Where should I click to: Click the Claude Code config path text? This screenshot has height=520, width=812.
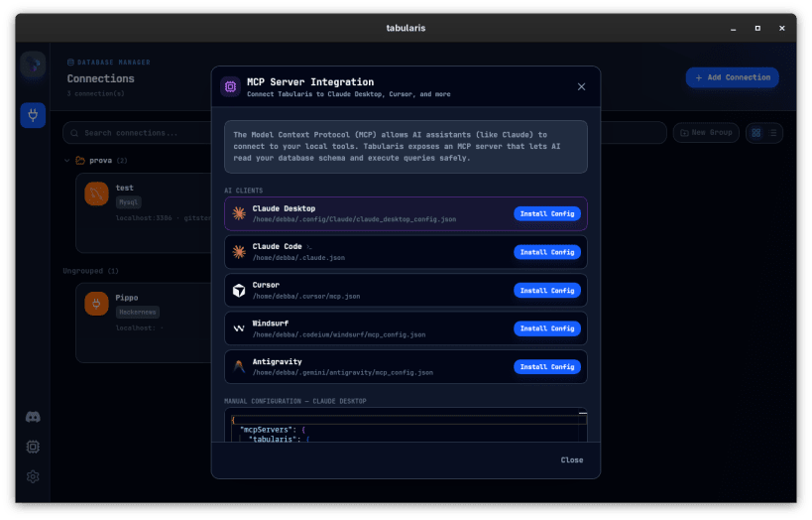(x=298, y=258)
